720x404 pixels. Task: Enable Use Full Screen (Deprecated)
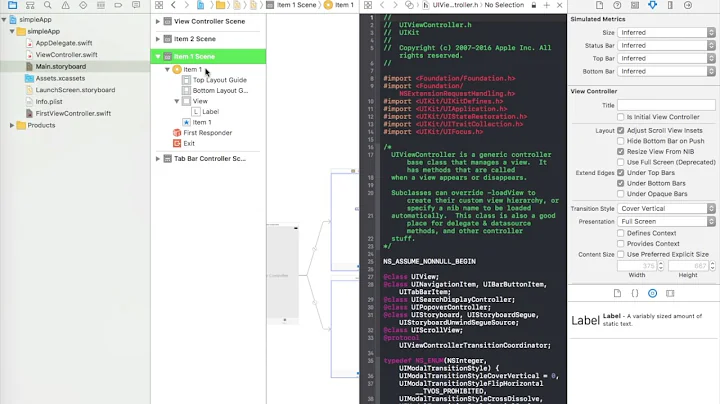(x=621, y=162)
